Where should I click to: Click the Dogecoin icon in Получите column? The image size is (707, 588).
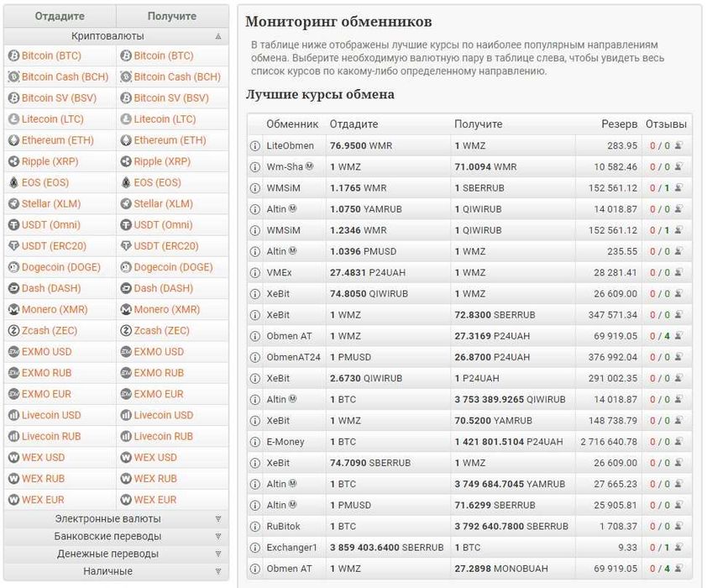[126, 267]
